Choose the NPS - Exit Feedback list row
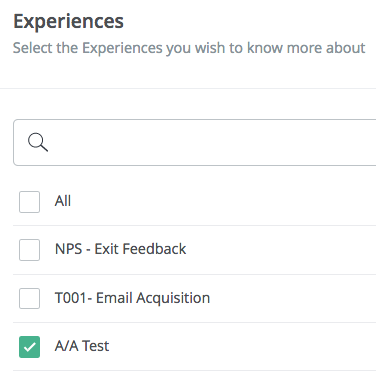Screen dimensions: 376x382 (195, 250)
